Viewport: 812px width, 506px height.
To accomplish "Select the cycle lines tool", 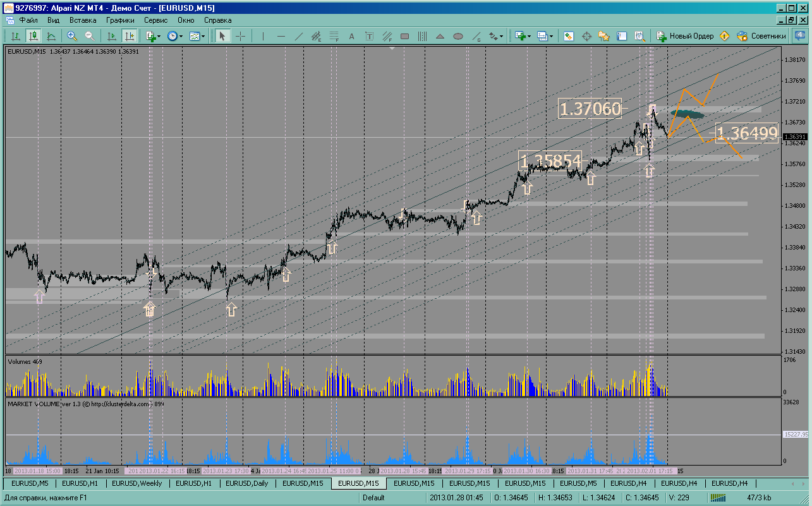I will (423, 36).
